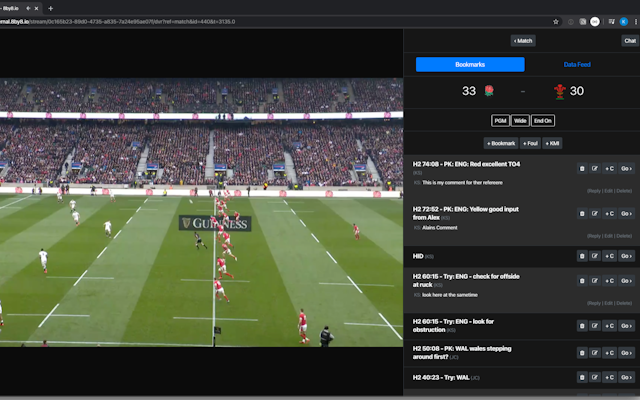Go to the H2 50:08 PK: WAL bookmark

point(626,353)
